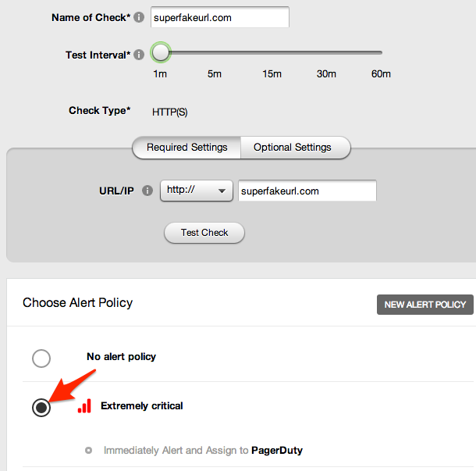Open the http:// protocol dropdown
The width and height of the screenshot is (476, 471).
coord(196,191)
